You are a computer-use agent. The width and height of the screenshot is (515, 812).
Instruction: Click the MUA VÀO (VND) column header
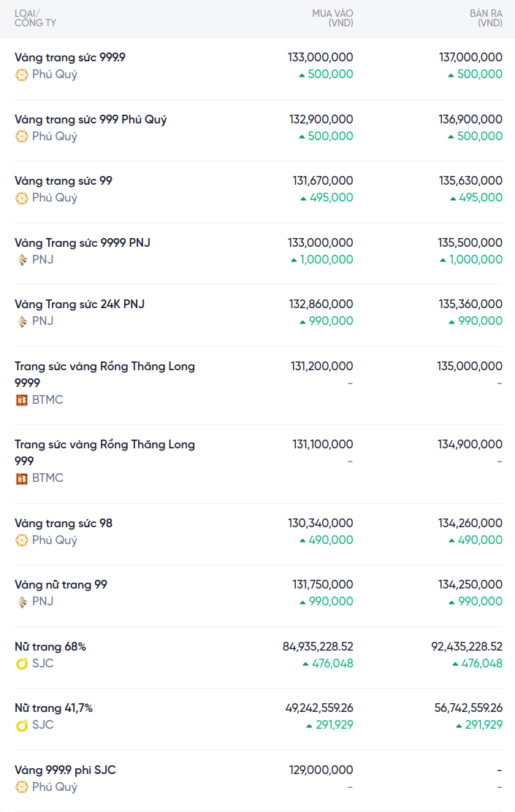tap(332, 18)
